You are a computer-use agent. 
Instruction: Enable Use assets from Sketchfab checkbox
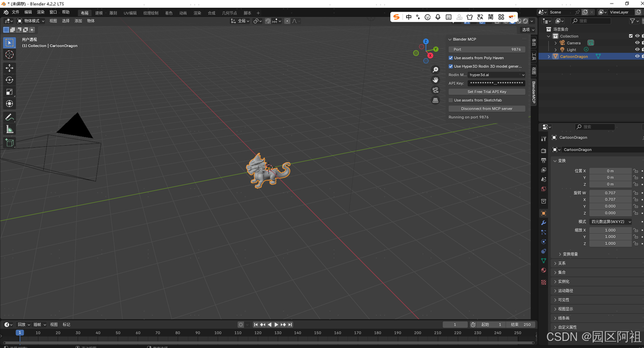(451, 100)
